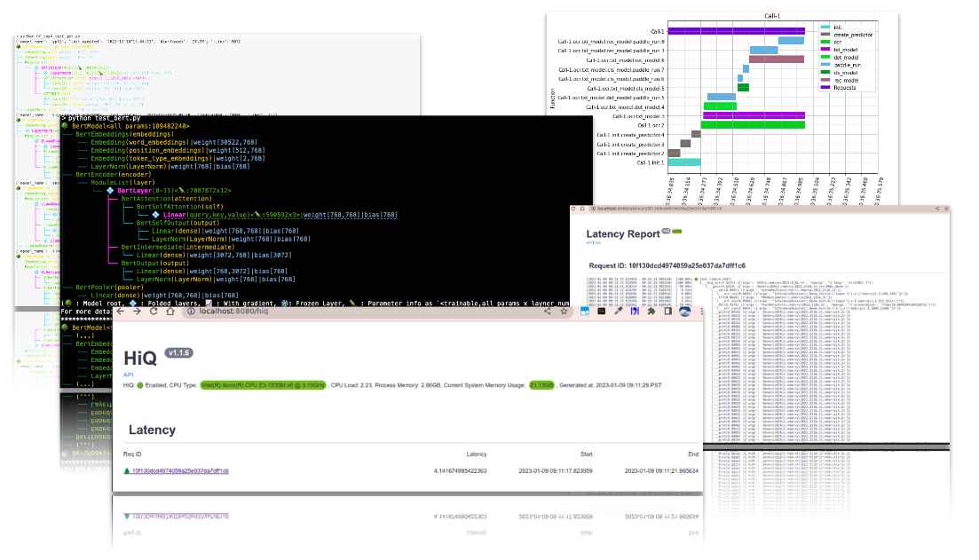Click the cyan 'init' legend color swatch

click(825, 28)
